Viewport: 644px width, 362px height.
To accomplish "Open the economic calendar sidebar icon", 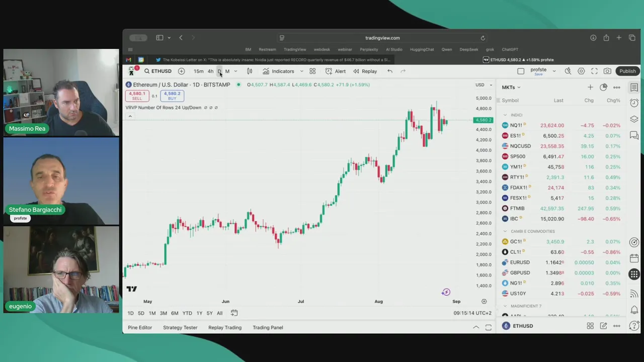I will pyautogui.click(x=634, y=258).
